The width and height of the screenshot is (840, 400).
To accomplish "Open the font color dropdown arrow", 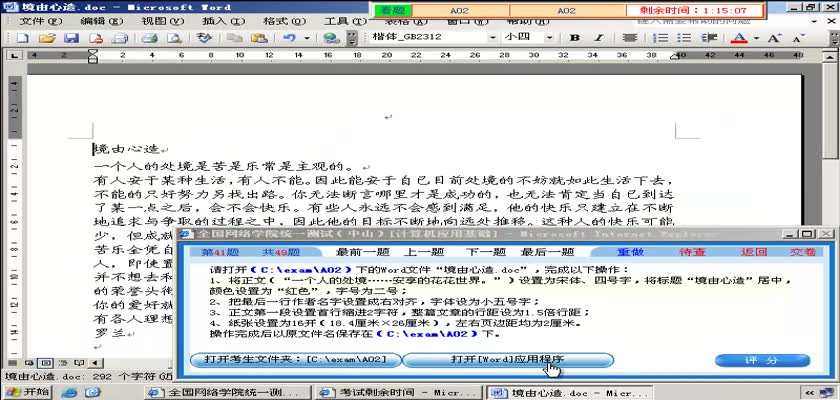I will (756, 38).
